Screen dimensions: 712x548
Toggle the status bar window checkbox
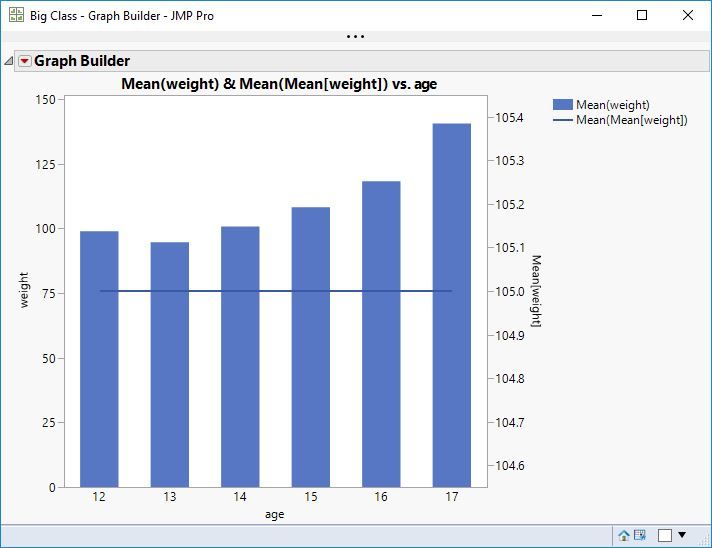665,536
